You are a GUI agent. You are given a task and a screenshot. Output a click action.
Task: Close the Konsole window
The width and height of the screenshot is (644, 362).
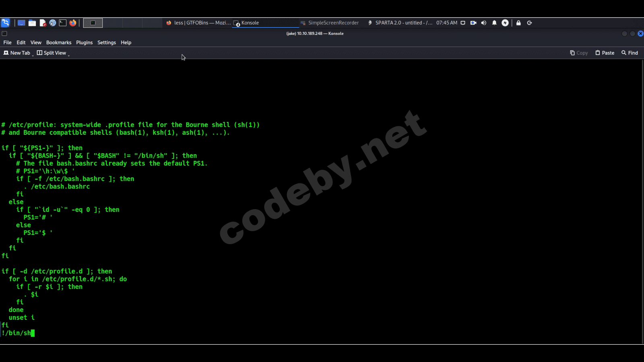640,34
